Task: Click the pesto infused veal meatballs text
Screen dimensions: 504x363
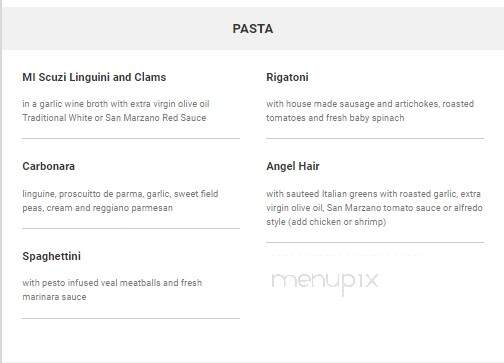Action: pyautogui.click(x=112, y=283)
